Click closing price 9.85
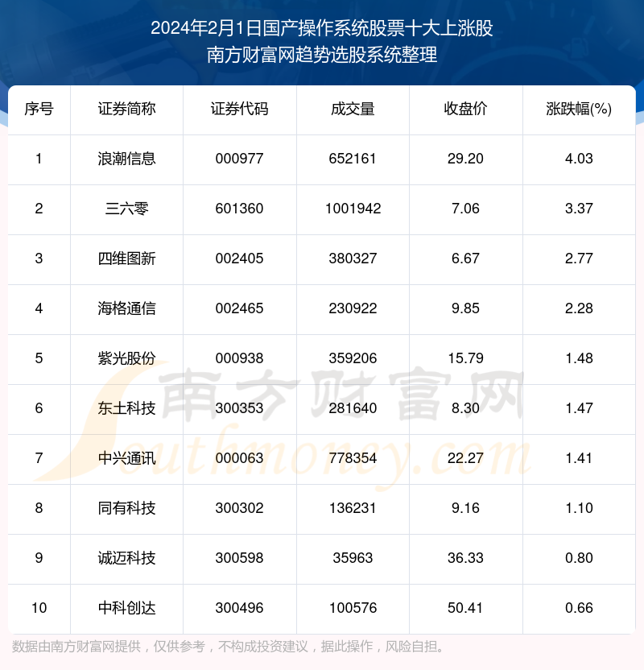The height and width of the screenshot is (670, 644). [x=465, y=308]
